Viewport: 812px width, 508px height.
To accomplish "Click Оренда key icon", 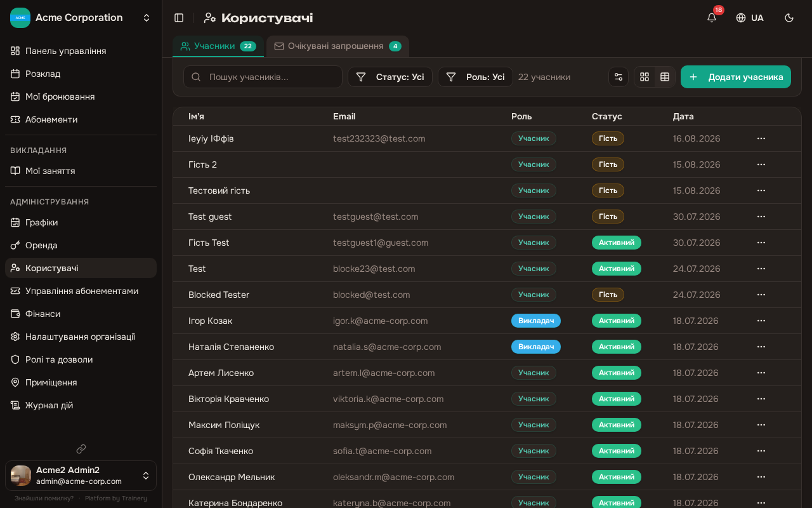I will (15, 245).
